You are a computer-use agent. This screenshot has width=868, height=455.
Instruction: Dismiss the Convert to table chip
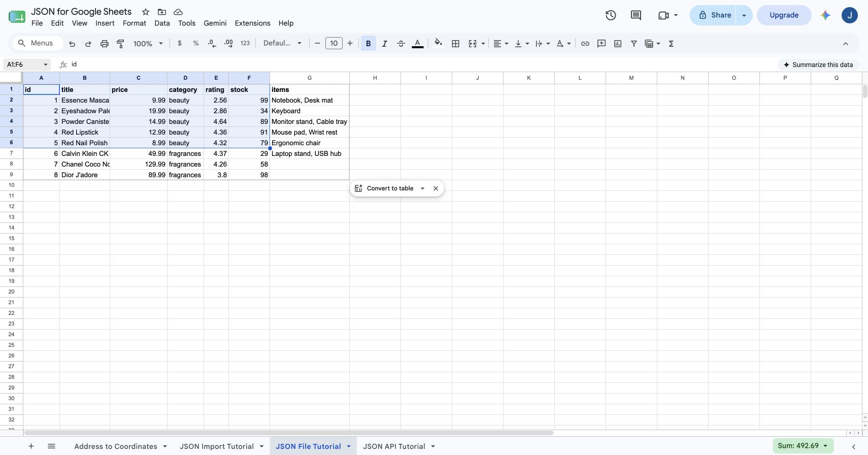(436, 188)
